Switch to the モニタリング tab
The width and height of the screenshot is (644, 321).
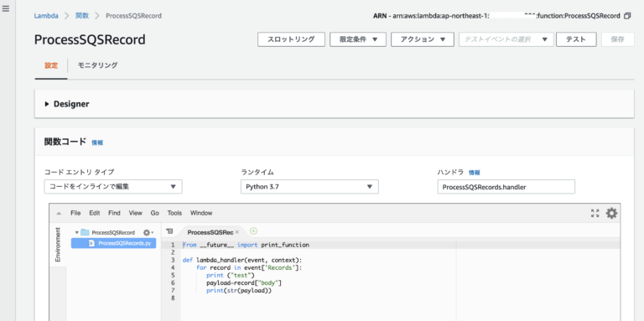(98, 65)
